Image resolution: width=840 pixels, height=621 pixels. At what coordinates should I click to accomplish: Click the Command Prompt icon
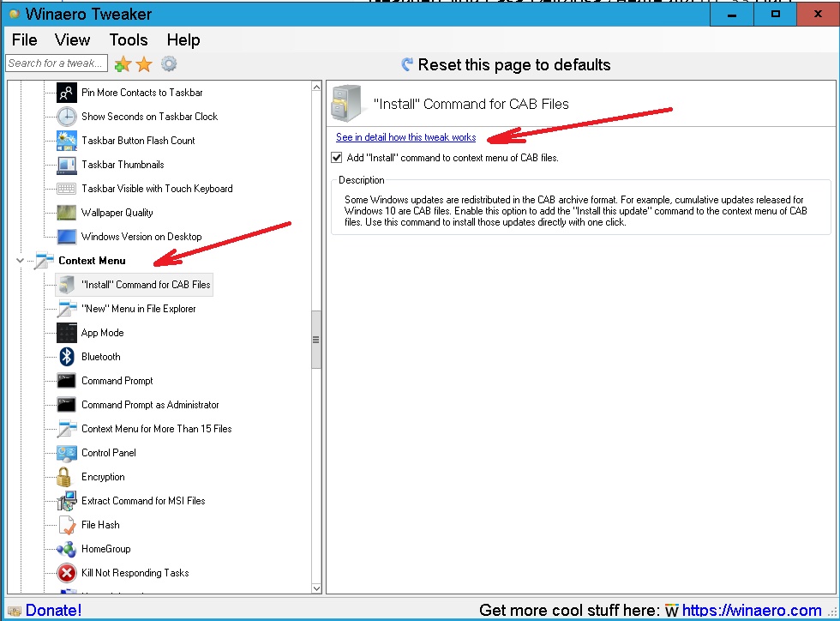pyautogui.click(x=67, y=381)
